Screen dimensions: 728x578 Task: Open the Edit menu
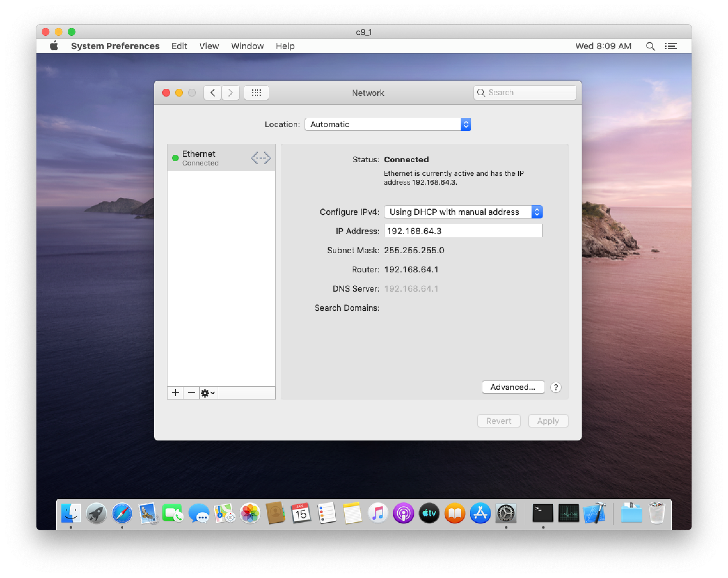(179, 46)
